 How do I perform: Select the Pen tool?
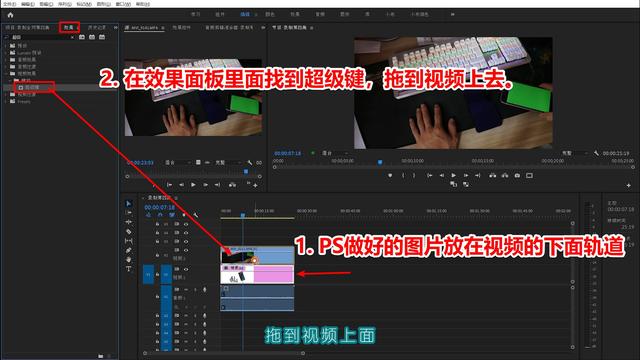point(129,250)
